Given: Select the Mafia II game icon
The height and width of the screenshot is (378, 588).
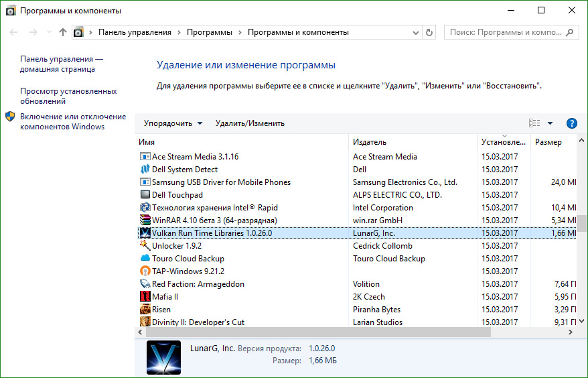Looking at the screenshot, I should (145, 297).
